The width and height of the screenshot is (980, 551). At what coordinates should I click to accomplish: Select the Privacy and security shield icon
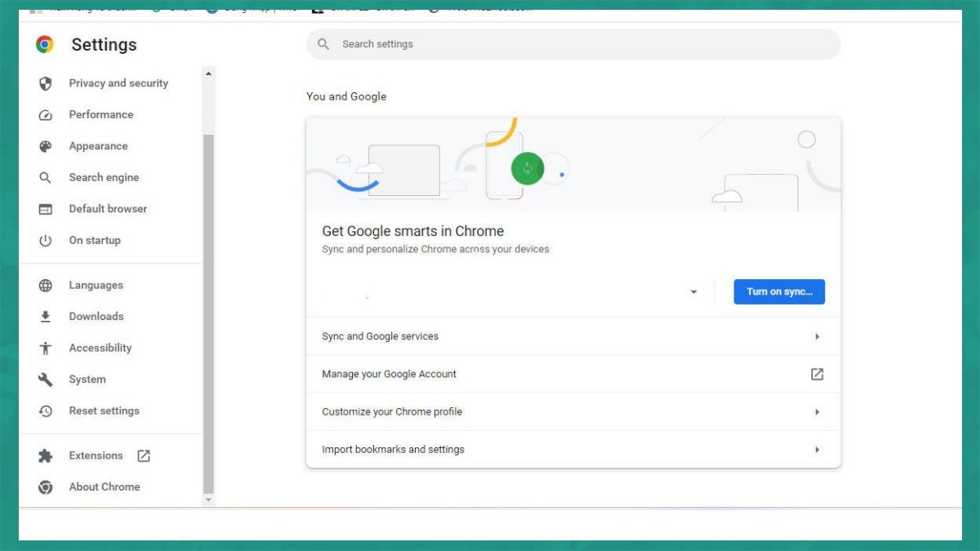coord(45,82)
